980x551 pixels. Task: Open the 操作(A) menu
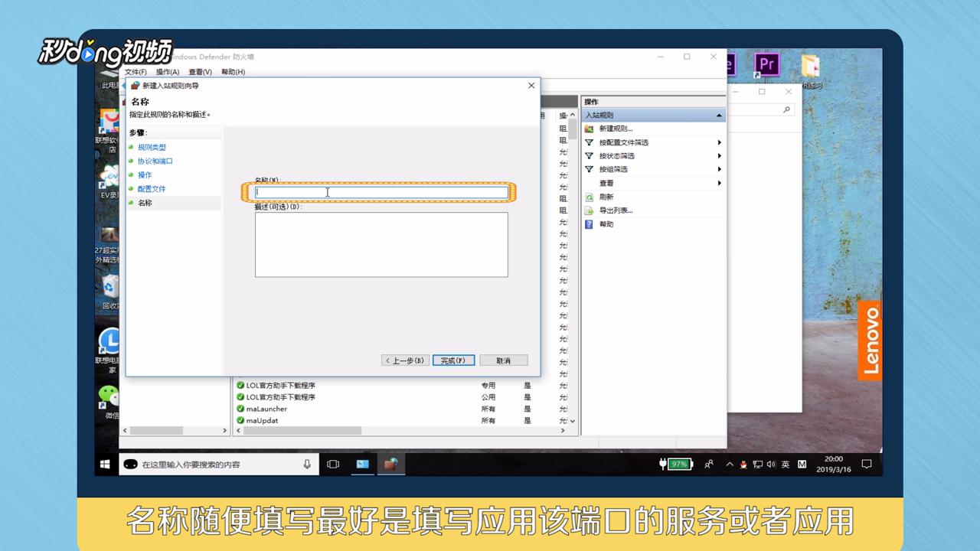click(x=168, y=72)
